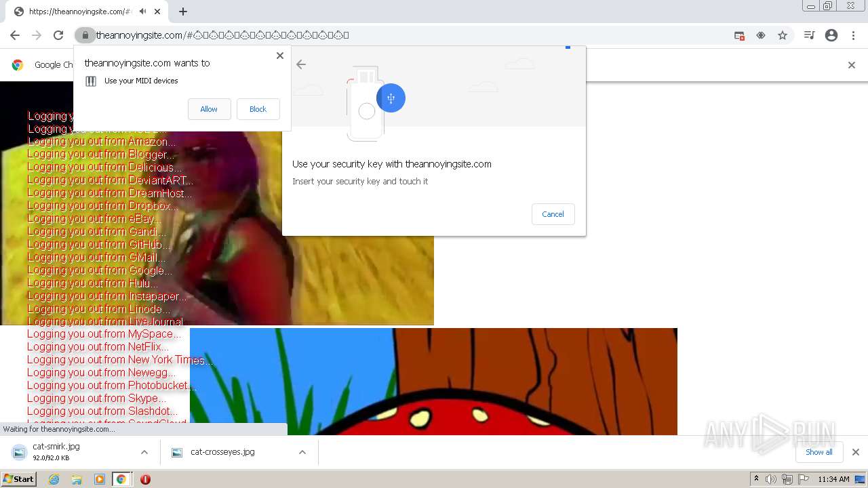Block MIDI device access
Viewport: 868px width, 488px height.
[258, 109]
